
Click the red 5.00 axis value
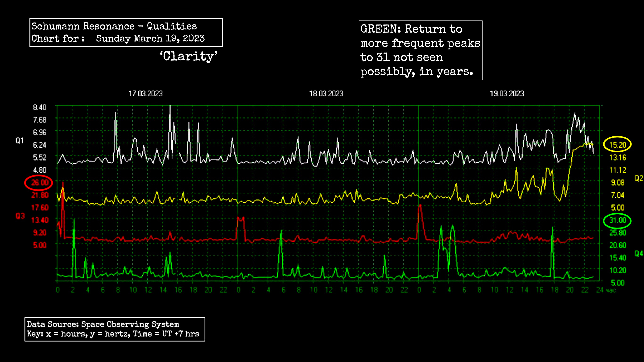(40, 245)
